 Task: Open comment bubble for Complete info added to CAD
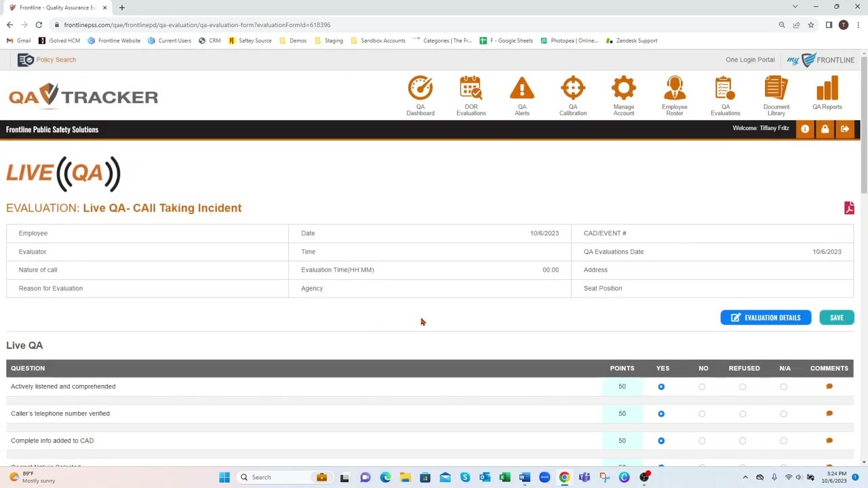829,441
